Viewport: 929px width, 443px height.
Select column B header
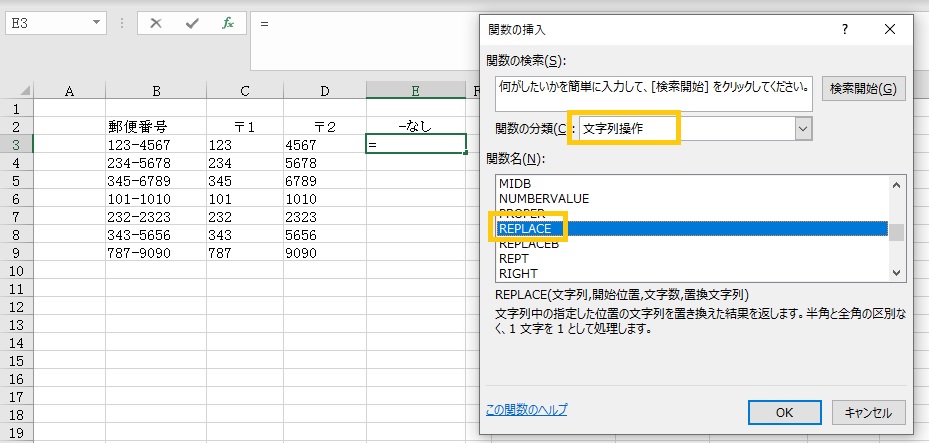(156, 91)
